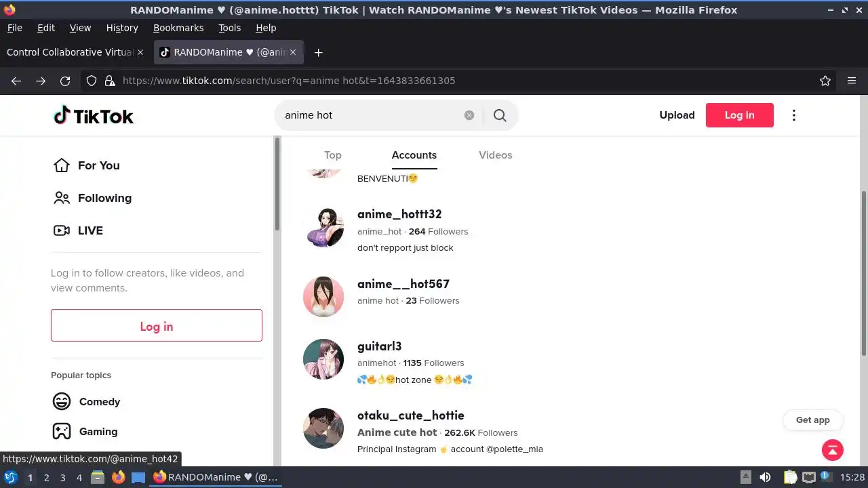Image resolution: width=868 pixels, height=488 pixels.
Task: Close the Control Collaborative Virtual tab
Action: pos(140,52)
